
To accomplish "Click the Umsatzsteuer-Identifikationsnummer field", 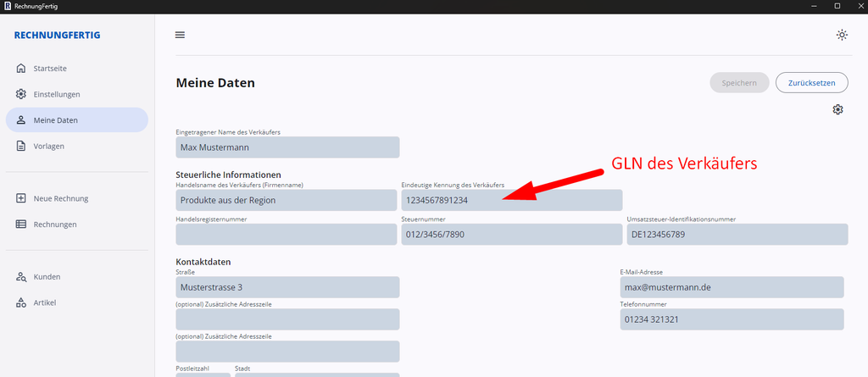I will pos(737,234).
